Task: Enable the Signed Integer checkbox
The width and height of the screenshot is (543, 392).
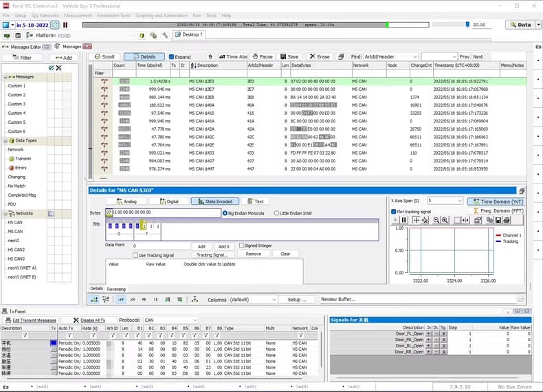Action: [x=242, y=246]
